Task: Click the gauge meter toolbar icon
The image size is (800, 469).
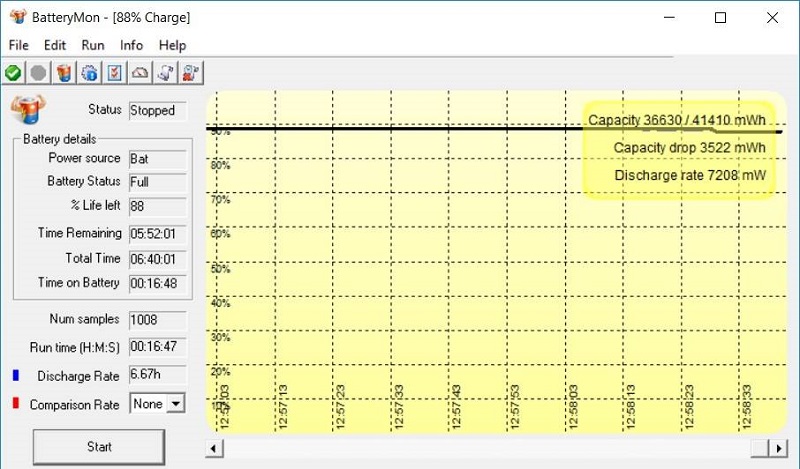Action: tap(140, 73)
